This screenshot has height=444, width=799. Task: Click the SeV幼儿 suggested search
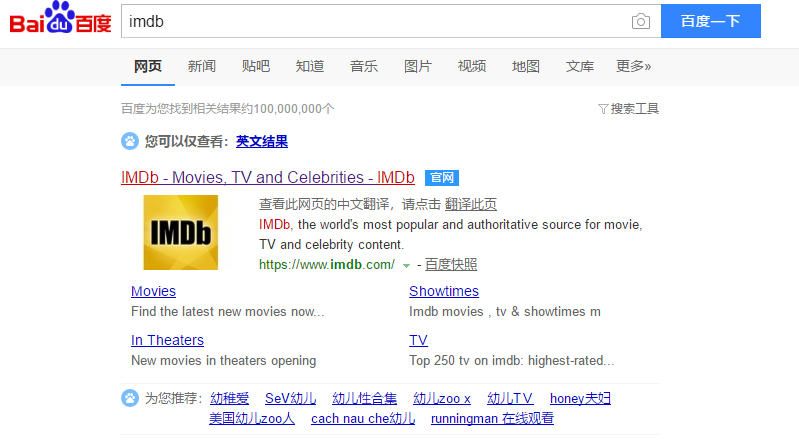point(290,399)
